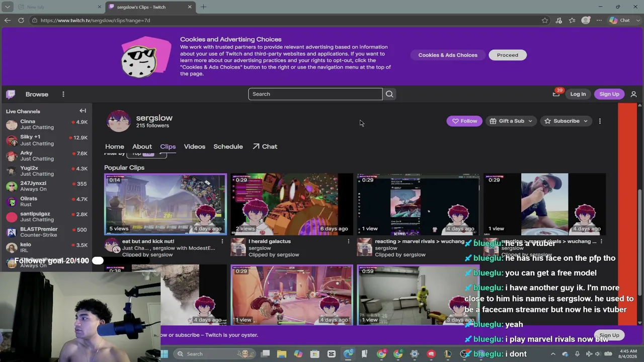Select the Clips tab

pyautogui.click(x=168, y=147)
